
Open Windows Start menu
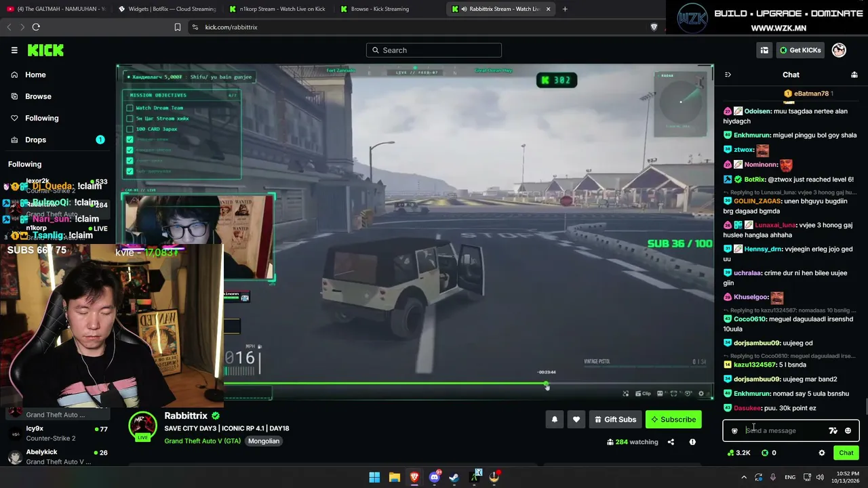click(x=374, y=477)
